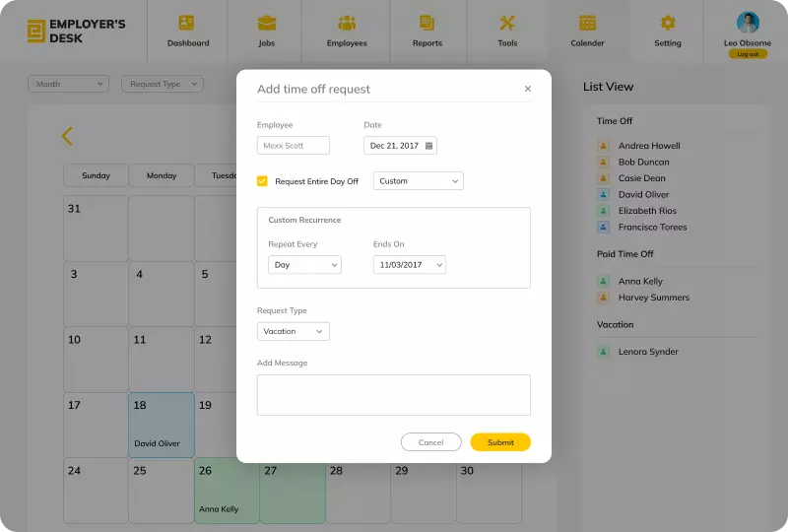Open the Tools wrench icon

pyautogui.click(x=507, y=23)
